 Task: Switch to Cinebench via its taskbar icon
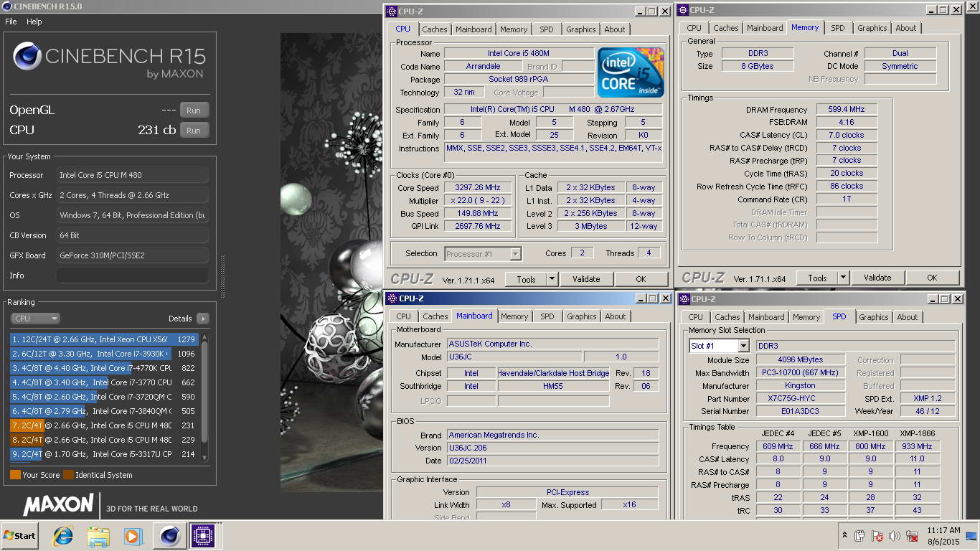(x=170, y=536)
